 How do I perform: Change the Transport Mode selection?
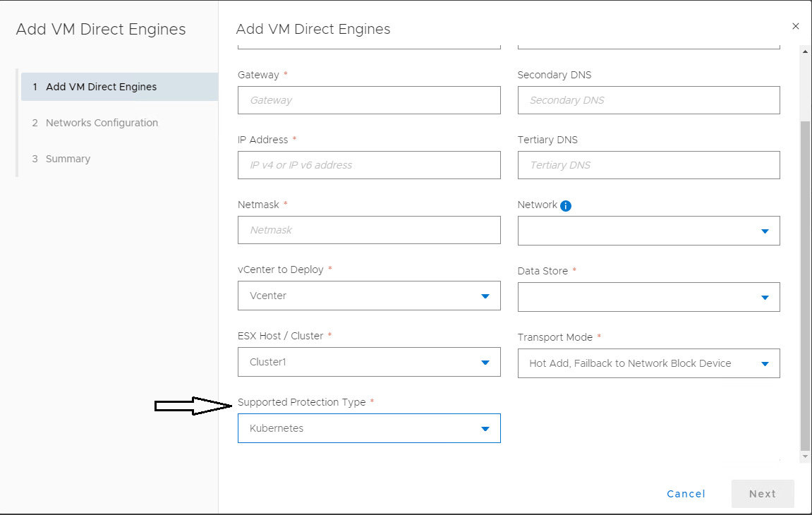point(648,363)
